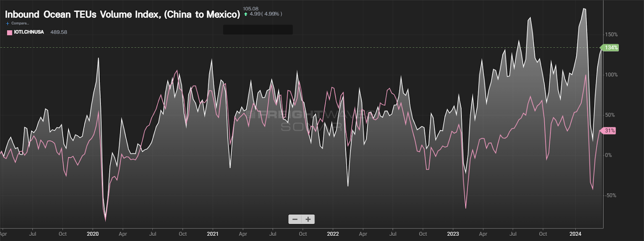Select the IOTI.CHNUSA legend label
Image resolution: width=644 pixels, height=241 pixels.
29,32
